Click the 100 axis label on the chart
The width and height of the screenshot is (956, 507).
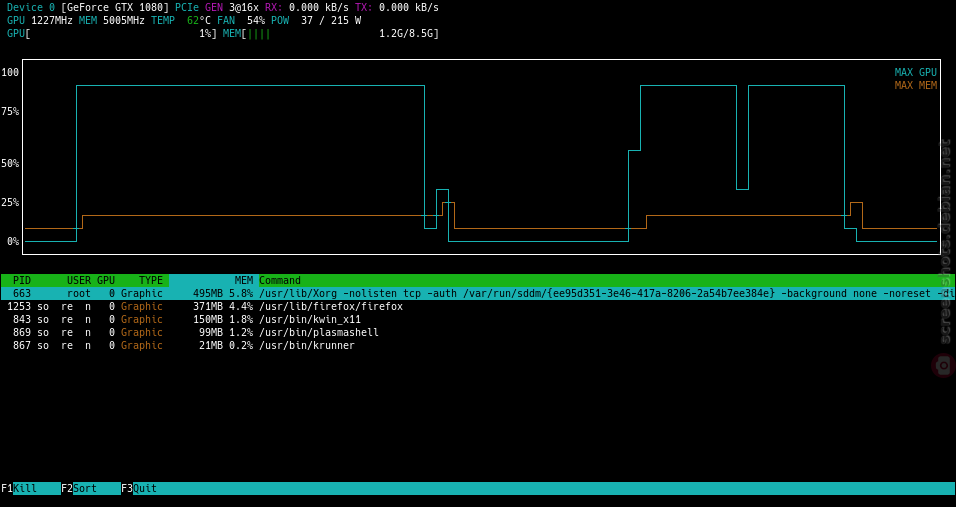[x=10, y=73]
